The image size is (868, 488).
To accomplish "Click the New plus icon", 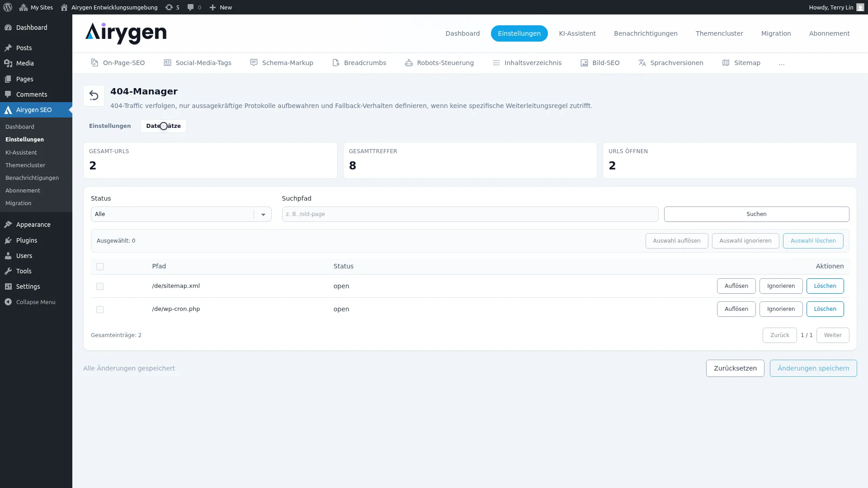I will coord(212,7).
